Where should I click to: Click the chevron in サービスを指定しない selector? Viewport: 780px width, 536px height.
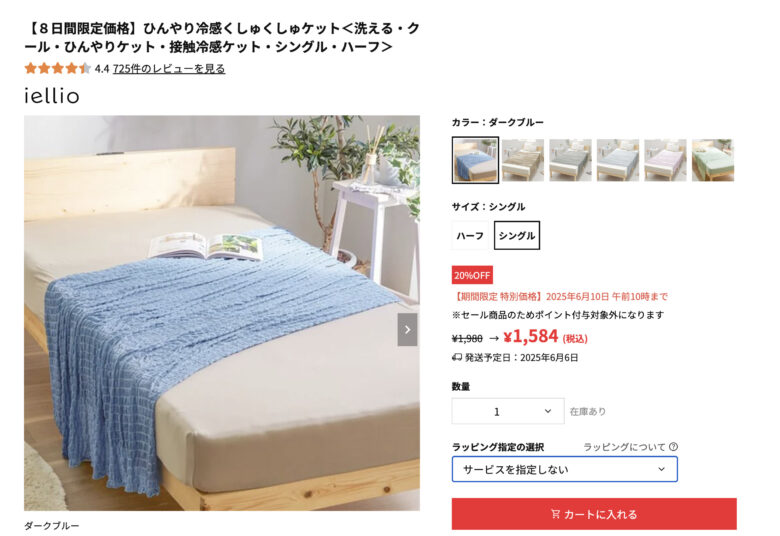coord(661,469)
